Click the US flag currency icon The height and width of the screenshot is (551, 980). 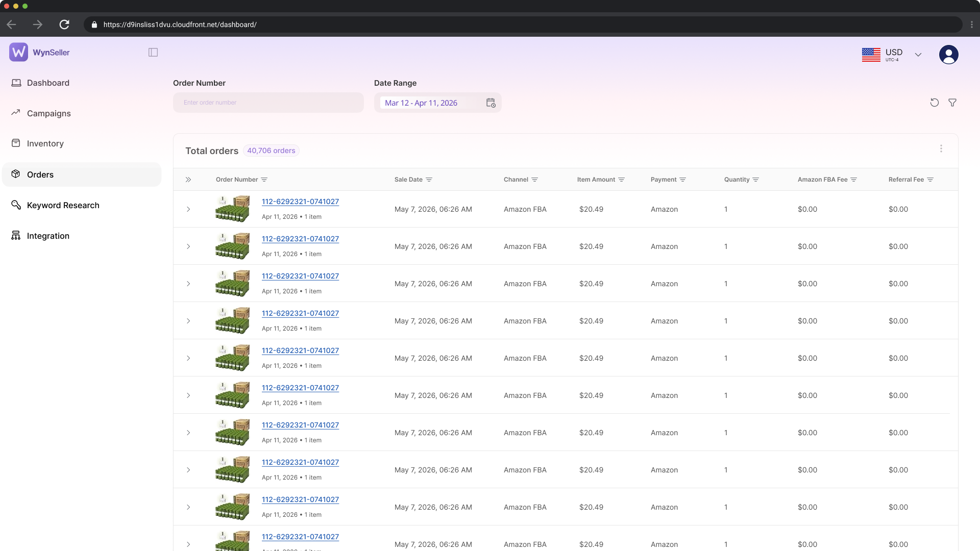click(x=871, y=55)
